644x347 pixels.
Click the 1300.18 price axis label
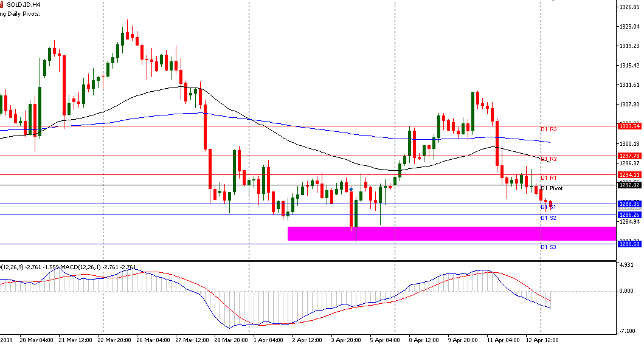point(629,144)
